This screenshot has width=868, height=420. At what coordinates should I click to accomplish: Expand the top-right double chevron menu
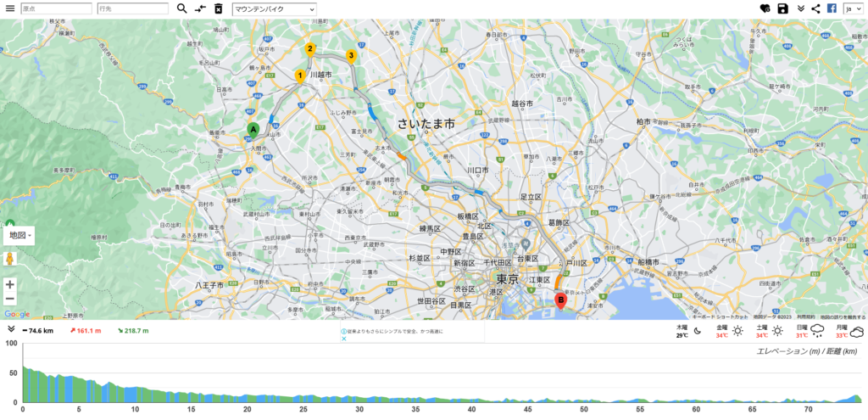(801, 8)
